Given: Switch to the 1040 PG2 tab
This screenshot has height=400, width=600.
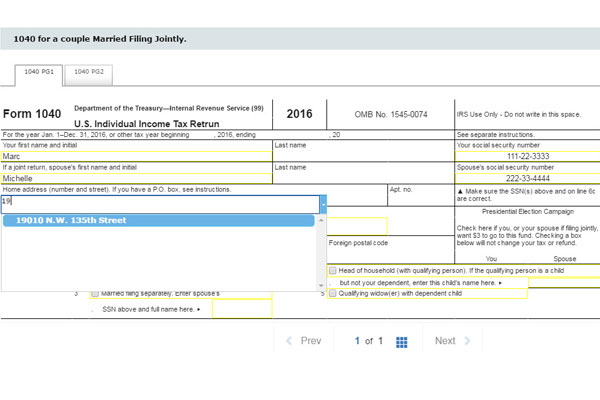Looking at the screenshot, I should pyautogui.click(x=89, y=75).
